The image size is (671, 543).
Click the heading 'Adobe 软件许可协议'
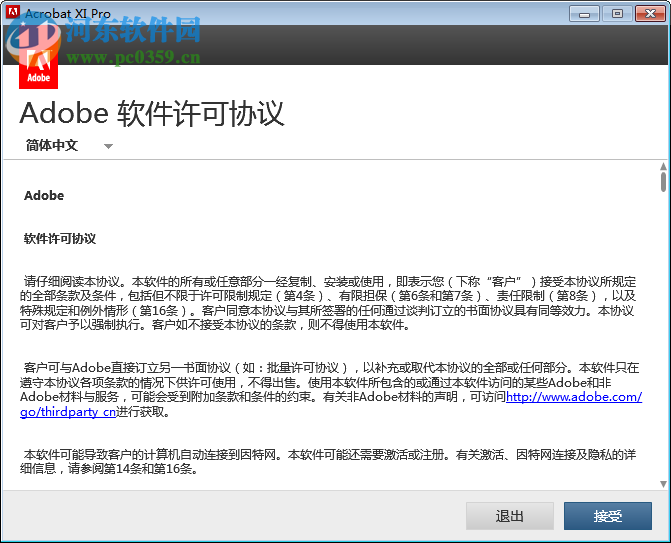[x=152, y=113]
